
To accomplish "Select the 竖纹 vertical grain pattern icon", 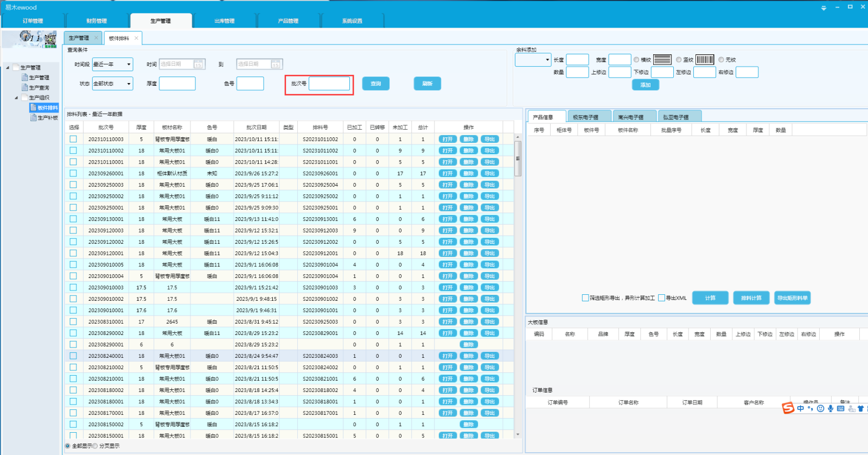I will pos(705,60).
